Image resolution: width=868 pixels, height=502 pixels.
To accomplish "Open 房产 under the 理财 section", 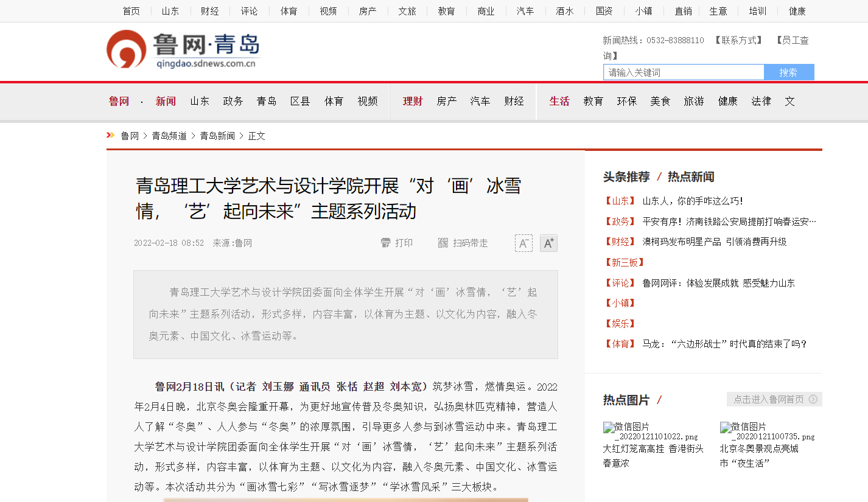I will 447,101.
